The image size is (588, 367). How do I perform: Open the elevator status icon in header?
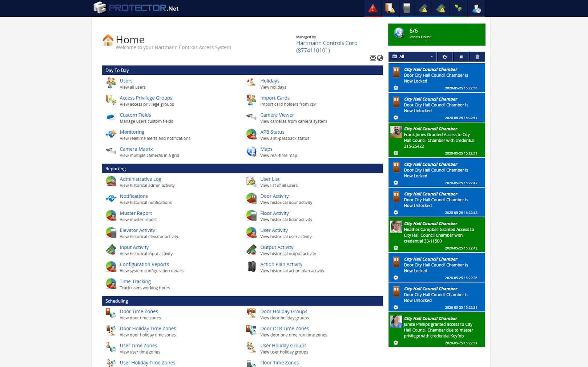coord(407,8)
